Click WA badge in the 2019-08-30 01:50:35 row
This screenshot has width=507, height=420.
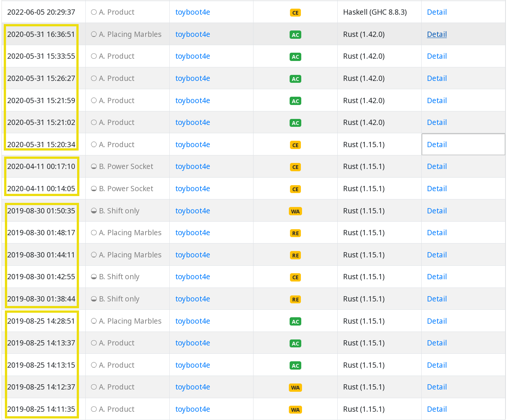[295, 211]
